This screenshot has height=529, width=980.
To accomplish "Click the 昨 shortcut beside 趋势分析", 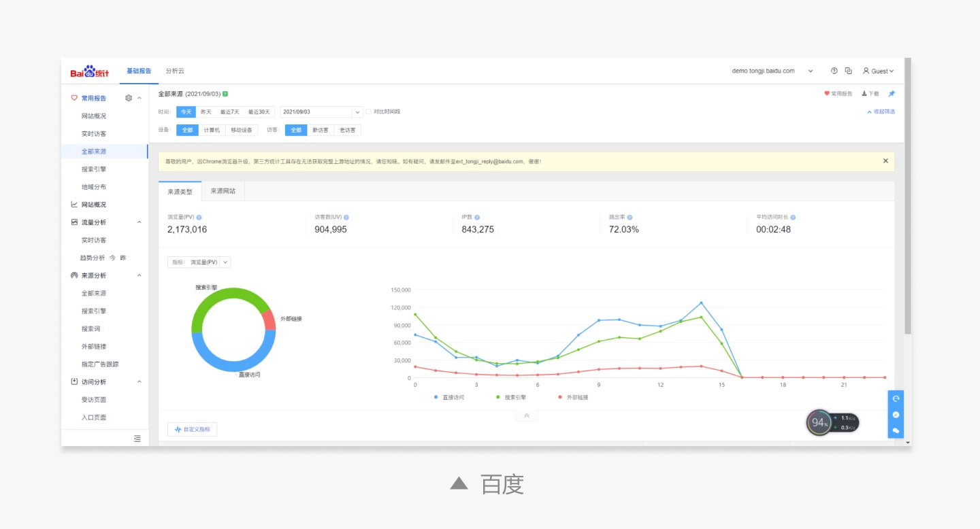I will coord(123,258).
